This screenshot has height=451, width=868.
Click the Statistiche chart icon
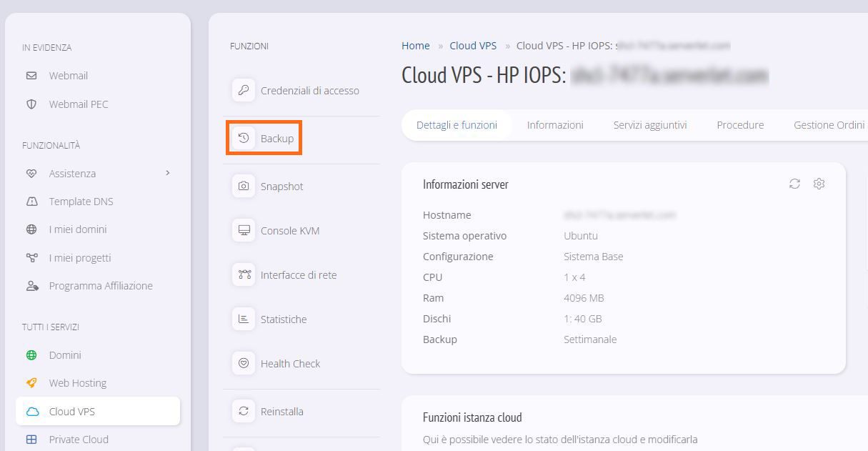[x=244, y=319]
